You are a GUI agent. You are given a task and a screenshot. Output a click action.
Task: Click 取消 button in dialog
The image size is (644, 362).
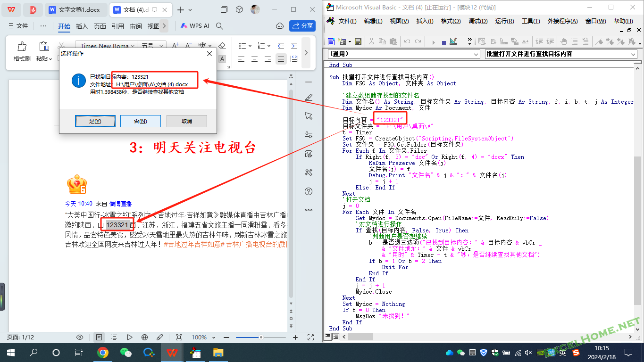[187, 121]
